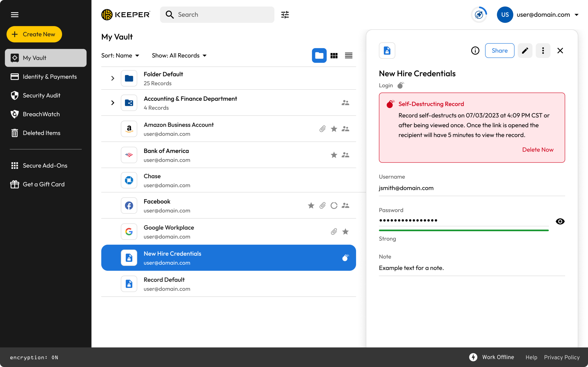
Task: Open the three-dot record options menu
Action: tap(543, 50)
